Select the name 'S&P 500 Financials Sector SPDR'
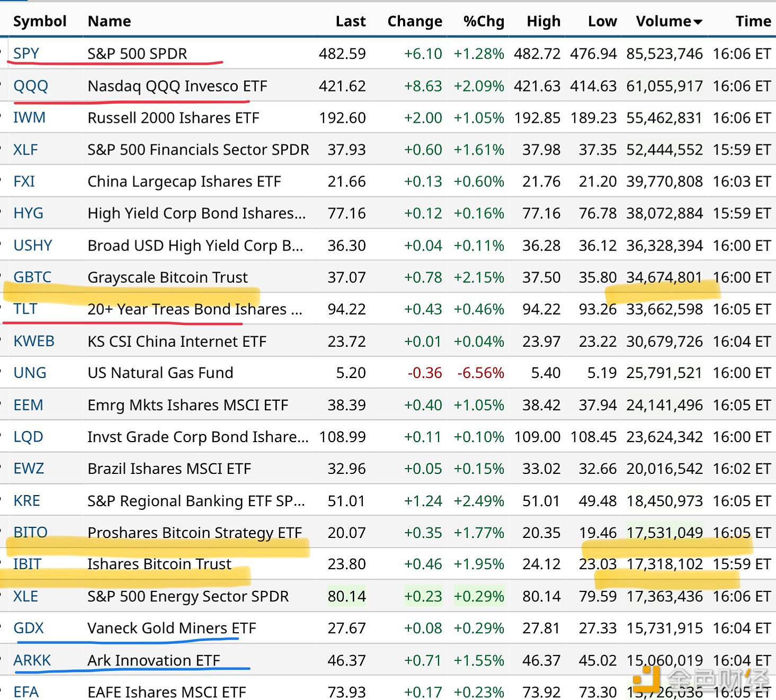Image resolution: width=776 pixels, height=700 pixels. point(198,150)
